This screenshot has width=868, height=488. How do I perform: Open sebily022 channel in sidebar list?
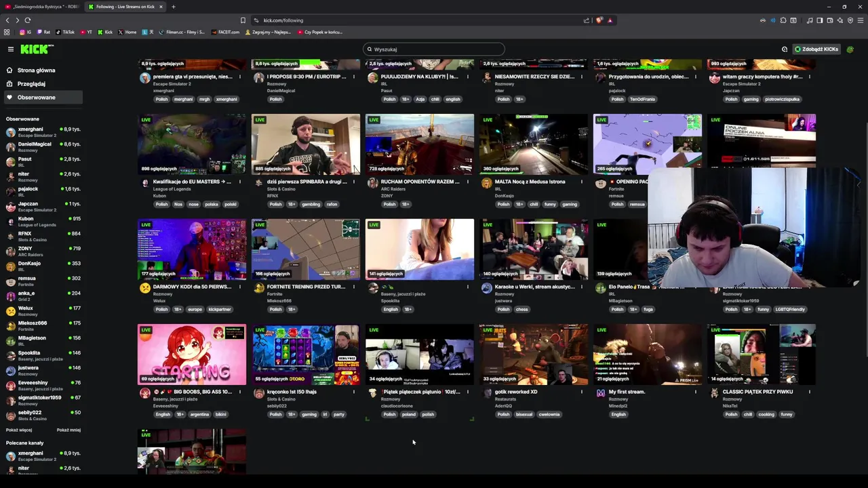coord(43,415)
